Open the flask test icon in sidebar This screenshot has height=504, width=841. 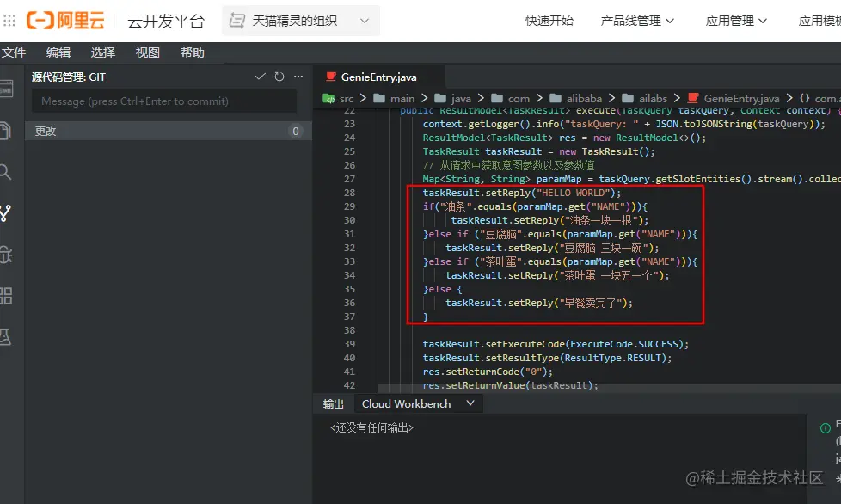coord(6,336)
